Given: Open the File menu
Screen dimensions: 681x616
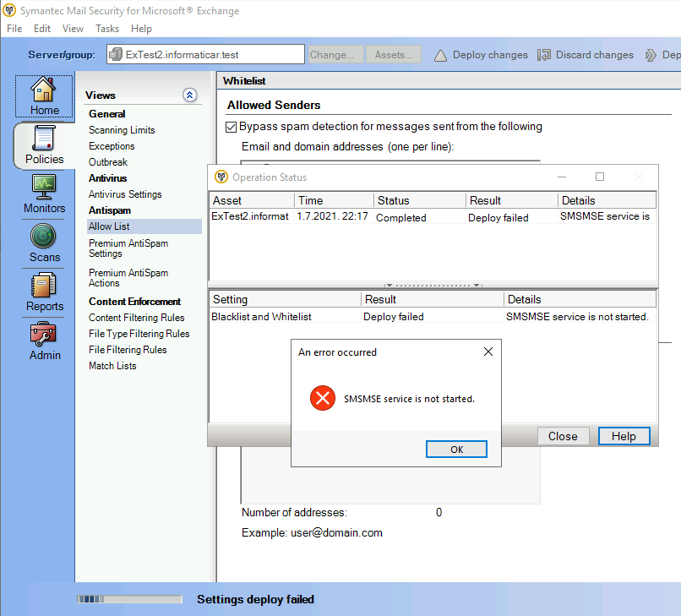Looking at the screenshot, I should (14, 29).
